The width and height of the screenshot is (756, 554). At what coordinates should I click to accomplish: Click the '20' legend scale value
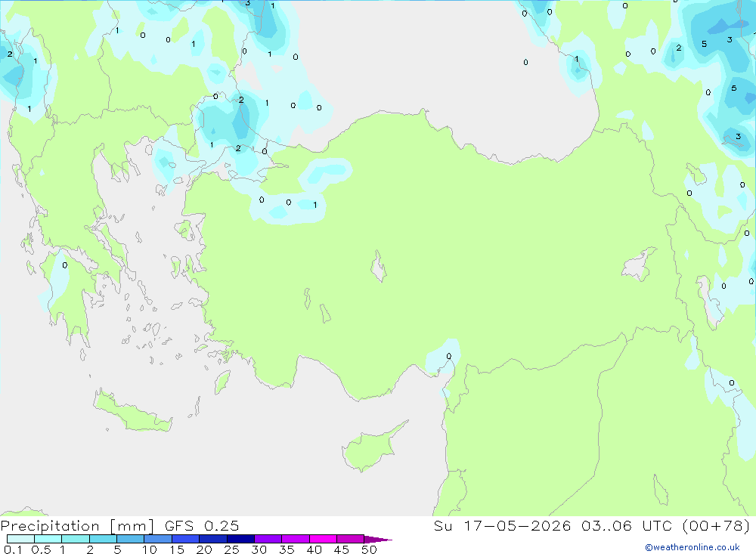tap(204, 549)
